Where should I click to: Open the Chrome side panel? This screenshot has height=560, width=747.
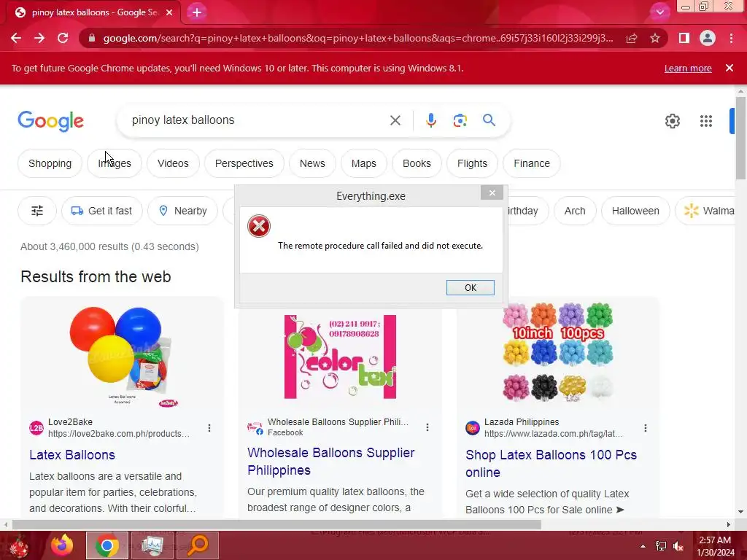click(x=684, y=38)
